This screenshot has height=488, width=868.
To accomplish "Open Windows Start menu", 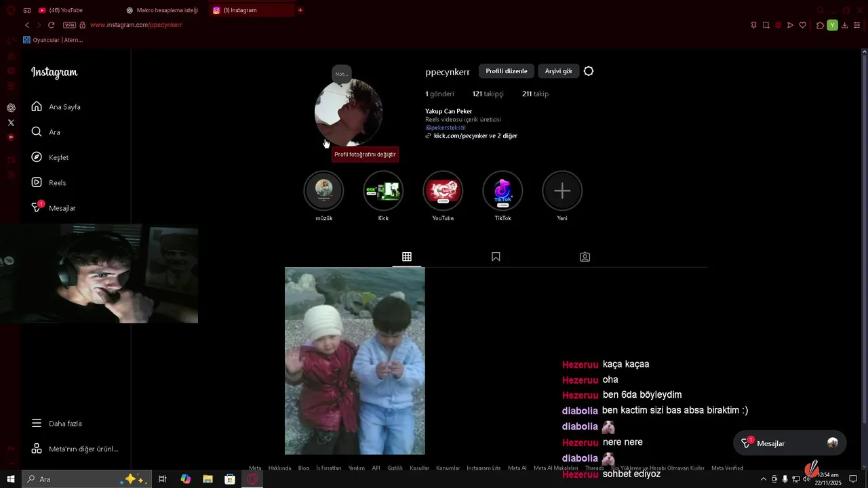I will (11, 479).
